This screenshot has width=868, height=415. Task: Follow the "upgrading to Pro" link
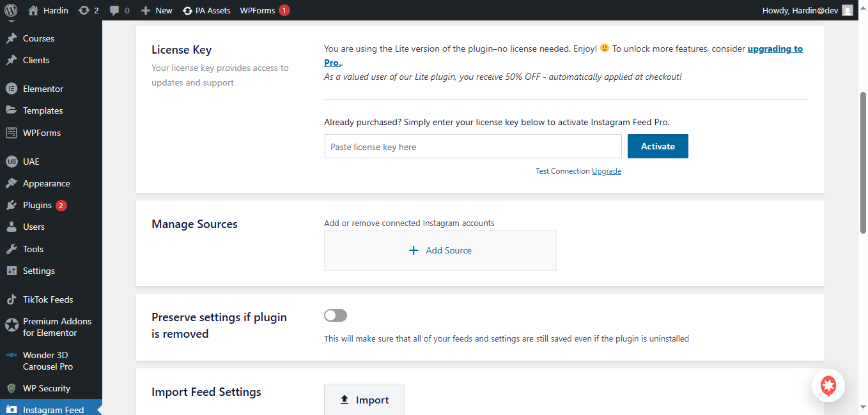[775, 49]
